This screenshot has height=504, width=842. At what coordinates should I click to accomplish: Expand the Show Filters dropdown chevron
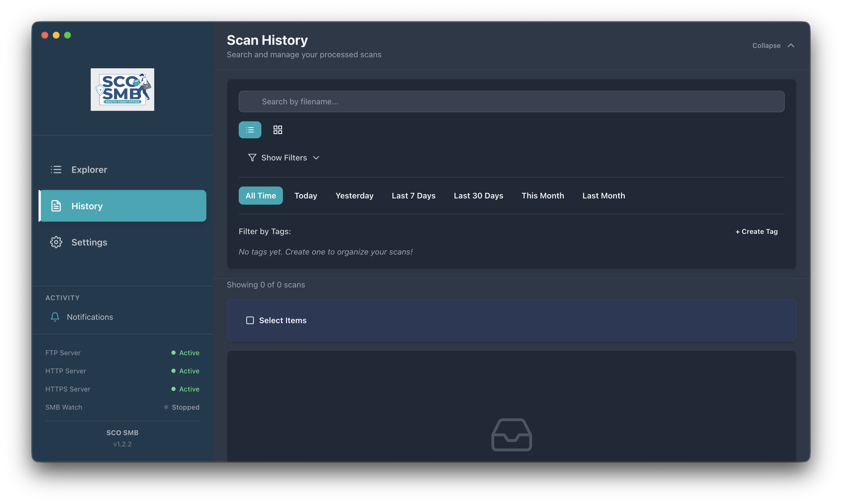point(316,158)
